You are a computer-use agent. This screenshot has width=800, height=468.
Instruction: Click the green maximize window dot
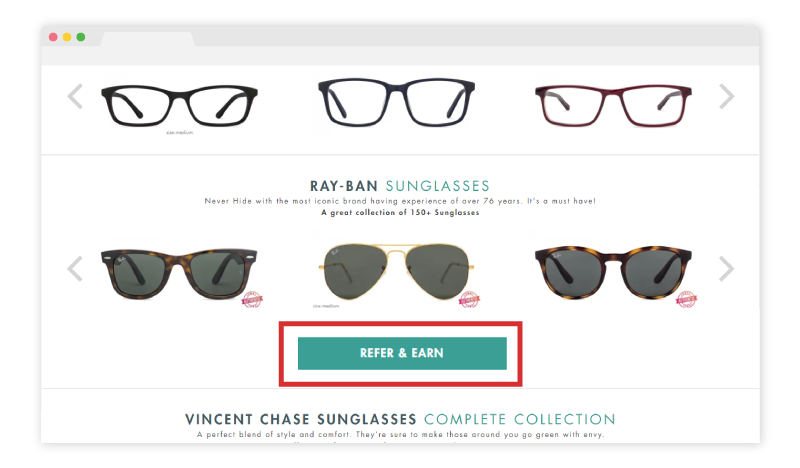click(x=81, y=37)
